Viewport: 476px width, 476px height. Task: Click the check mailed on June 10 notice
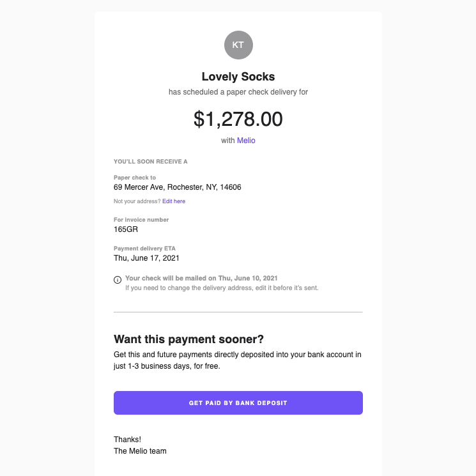tap(201, 278)
